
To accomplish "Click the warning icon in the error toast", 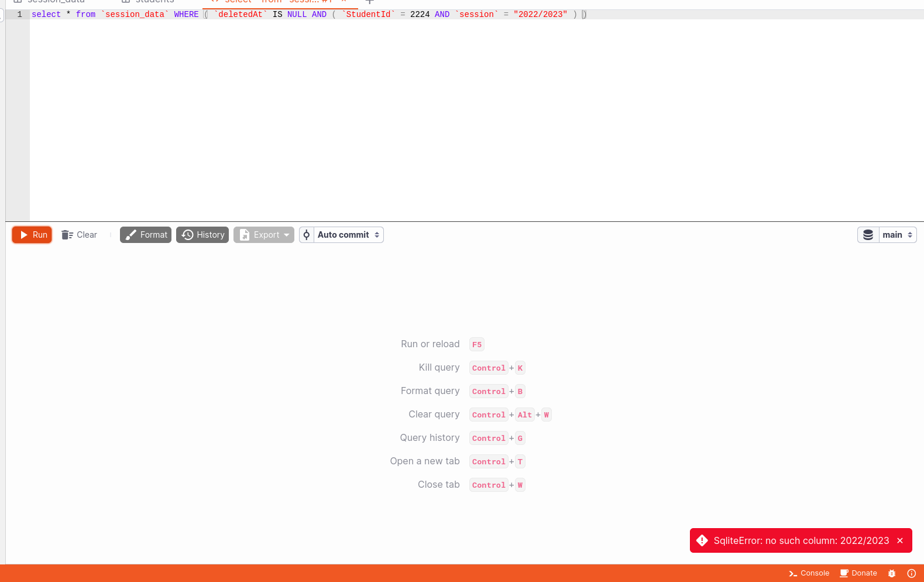I will 702,540.
